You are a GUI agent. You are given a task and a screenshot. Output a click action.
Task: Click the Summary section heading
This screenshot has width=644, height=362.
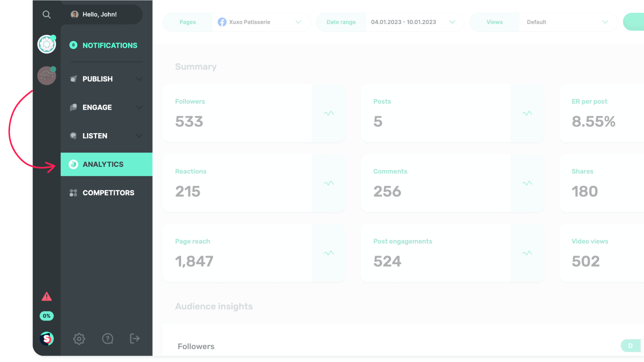click(196, 67)
